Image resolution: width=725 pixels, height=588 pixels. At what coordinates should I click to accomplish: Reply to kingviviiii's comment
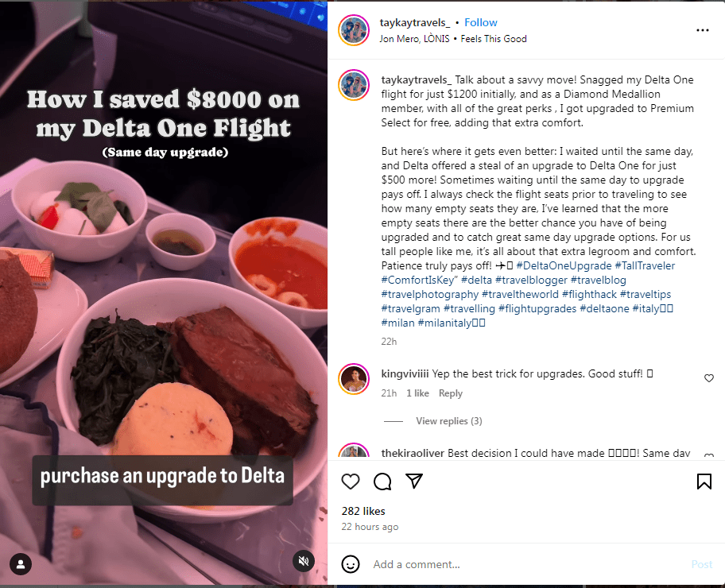click(451, 393)
